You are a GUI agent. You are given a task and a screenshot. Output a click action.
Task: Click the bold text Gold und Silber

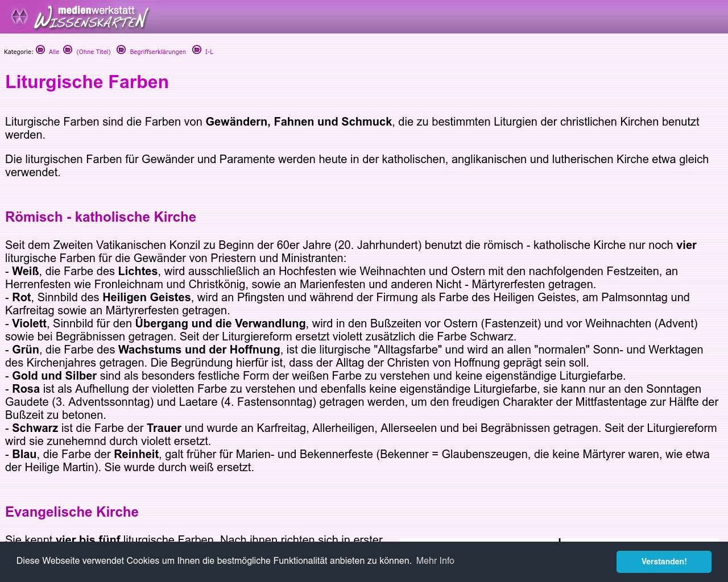point(55,376)
